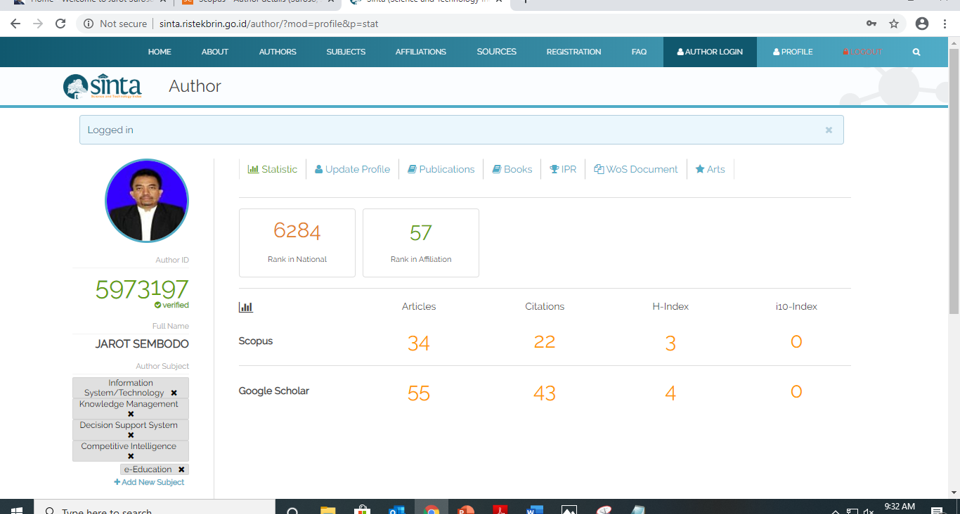
Task: Go to the SOURCES navigation item
Action: pos(496,52)
